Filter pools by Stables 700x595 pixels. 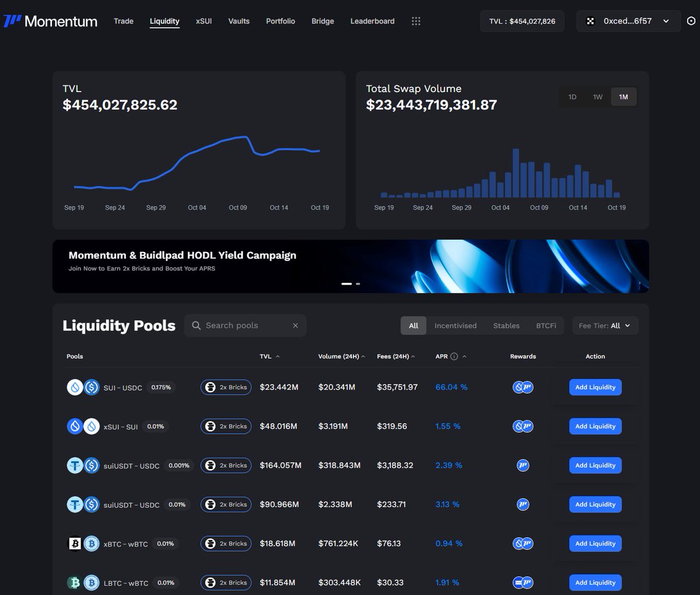(506, 325)
